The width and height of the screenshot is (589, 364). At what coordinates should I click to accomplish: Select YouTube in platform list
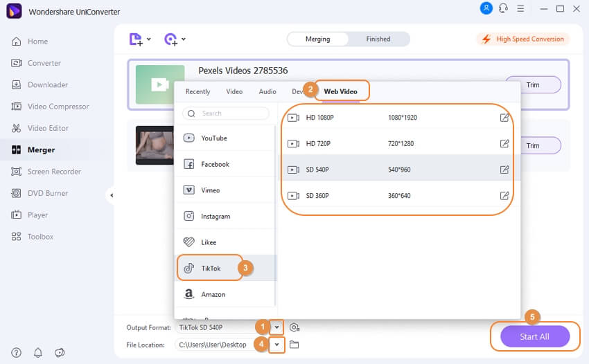click(225, 138)
